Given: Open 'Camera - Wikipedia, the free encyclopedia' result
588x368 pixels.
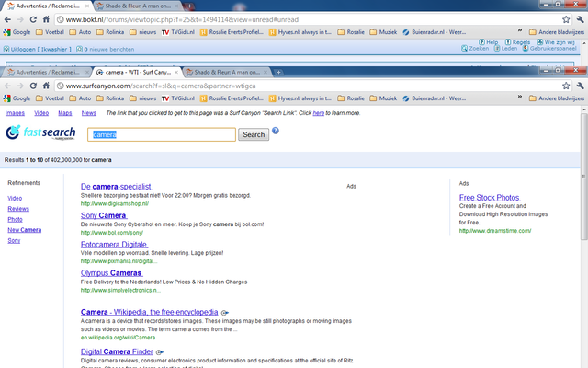Looking at the screenshot, I should coord(149,312).
